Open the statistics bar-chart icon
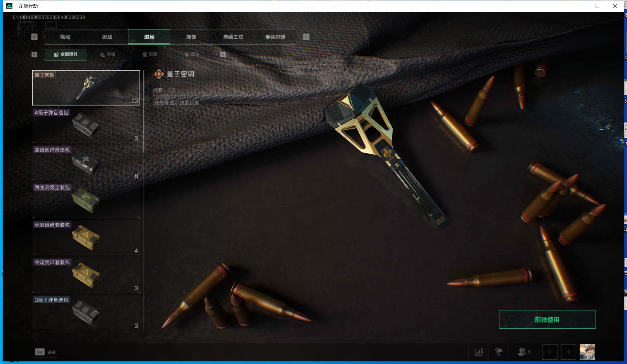This screenshot has width=627, height=364. click(479, 352)
